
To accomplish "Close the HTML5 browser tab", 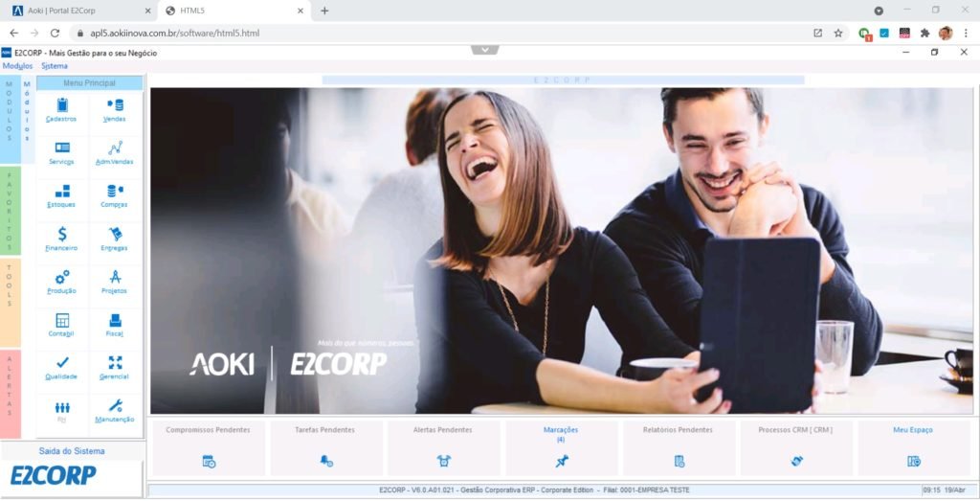I will tap(300, 11).
